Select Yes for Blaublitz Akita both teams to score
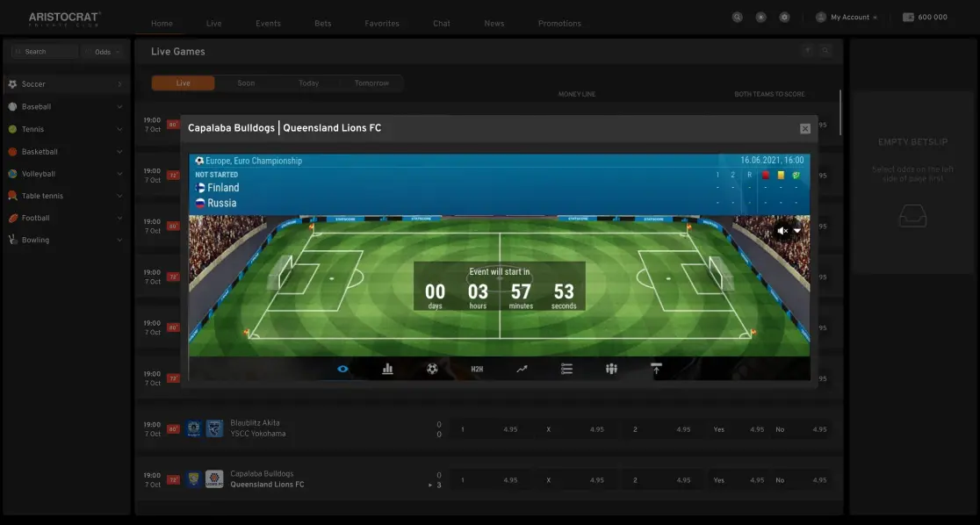Viewport: 980px width, 525px height. point(718,428)
